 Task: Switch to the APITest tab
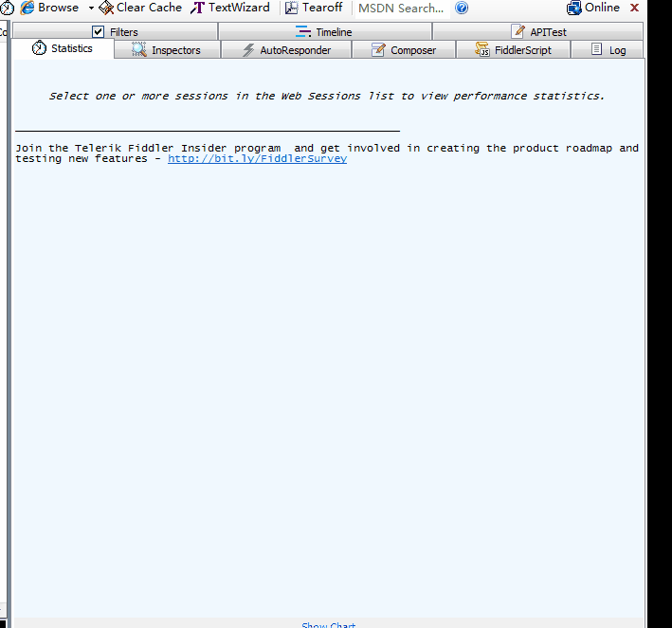point(537,31)
